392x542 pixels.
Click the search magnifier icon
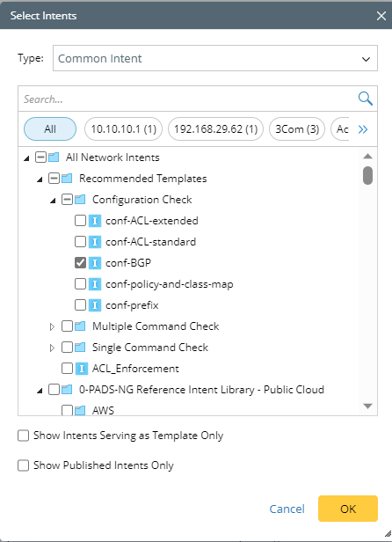[x=366, y=99]
